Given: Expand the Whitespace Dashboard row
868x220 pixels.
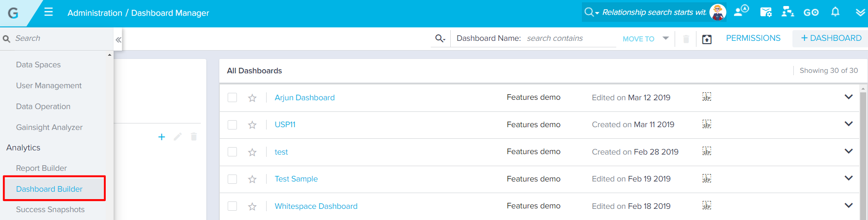Looking at the screenshot, I should pyautogui.click(x=849, y=206).
